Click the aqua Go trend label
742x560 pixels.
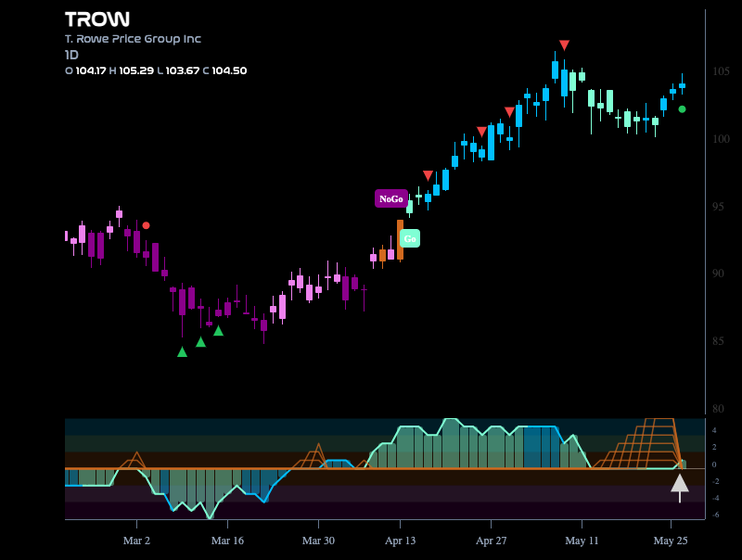tap(410, 238)
